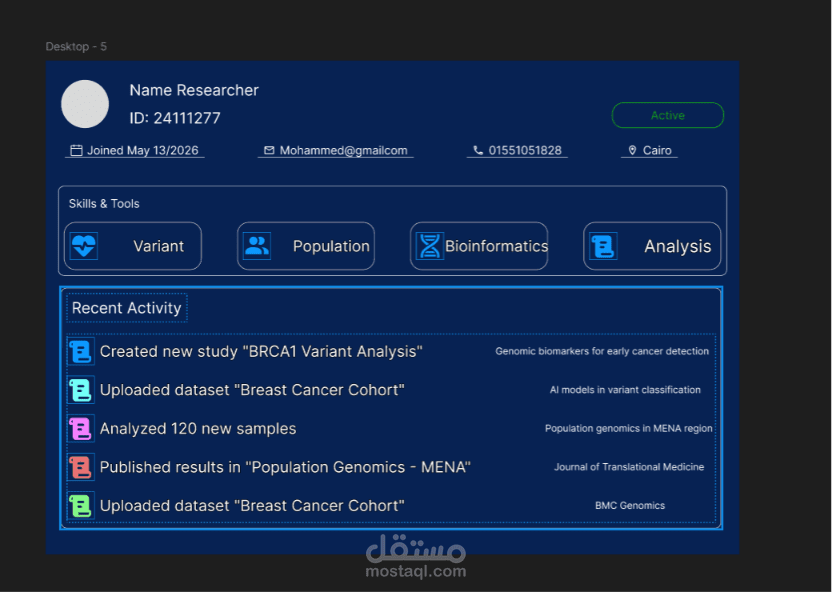Select the DNA helix icon in Bioinformatics
This screenshot has width=832, height=592.
pos(430,246)
